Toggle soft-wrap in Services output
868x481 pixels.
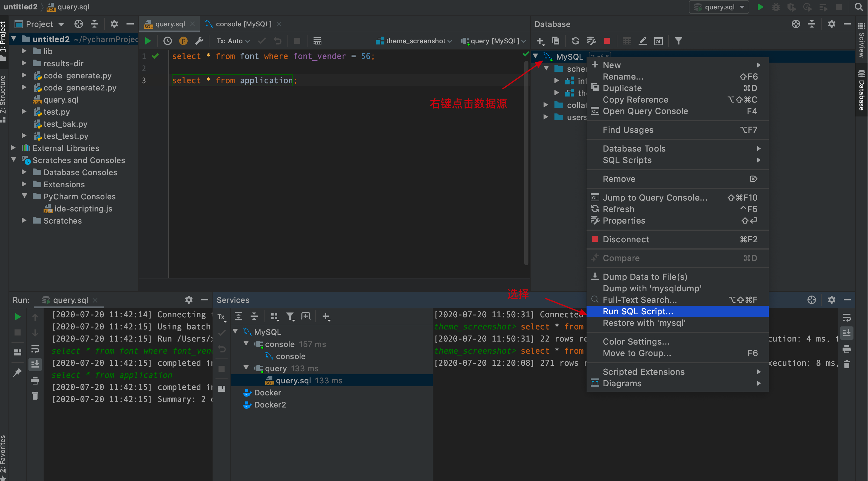point(847,317)
